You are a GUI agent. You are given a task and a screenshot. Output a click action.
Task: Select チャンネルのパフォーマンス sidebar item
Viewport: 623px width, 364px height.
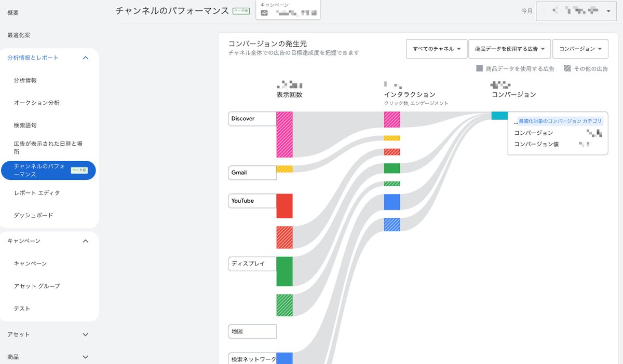click(x=48, y=170)
